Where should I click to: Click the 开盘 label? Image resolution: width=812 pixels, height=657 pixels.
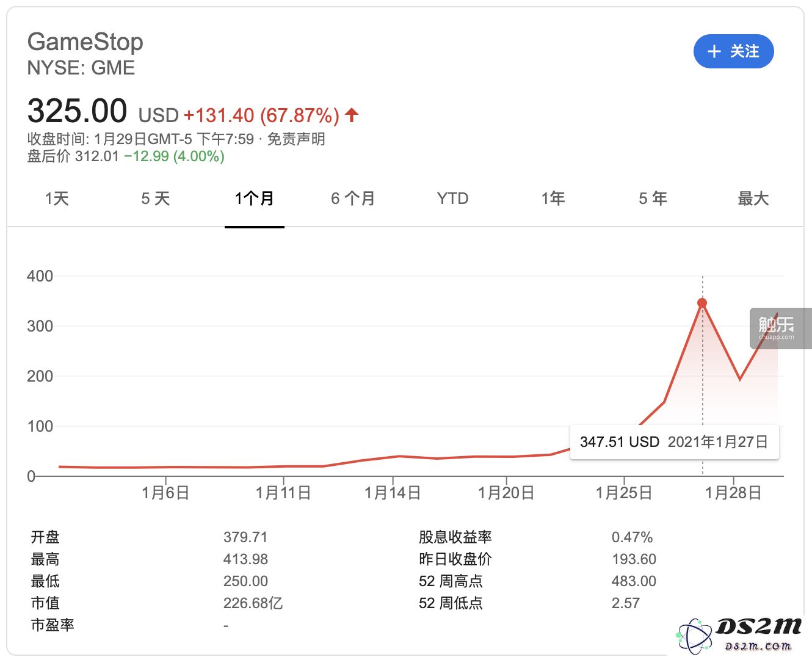[45, 537]
